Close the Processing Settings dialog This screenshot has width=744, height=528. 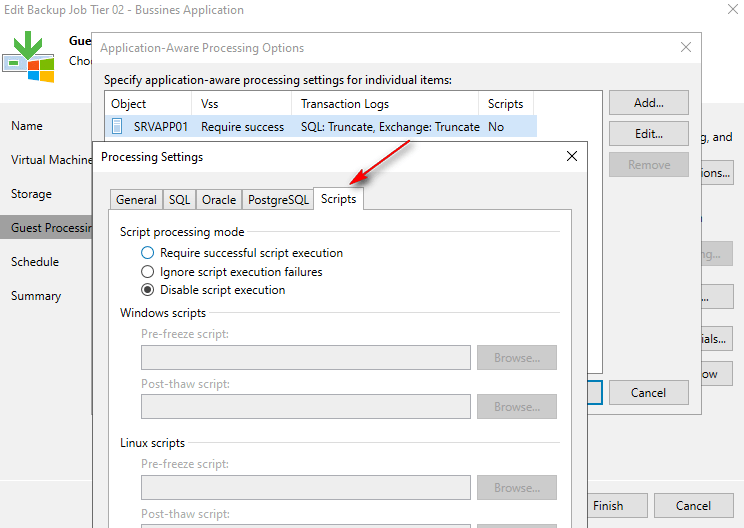pos(571,157)
